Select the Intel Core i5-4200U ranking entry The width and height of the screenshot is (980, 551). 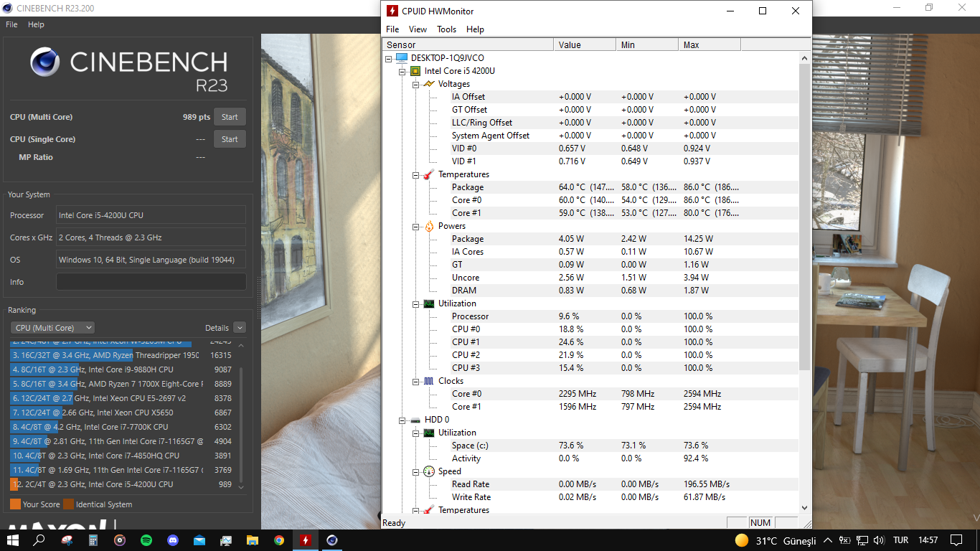122,484
